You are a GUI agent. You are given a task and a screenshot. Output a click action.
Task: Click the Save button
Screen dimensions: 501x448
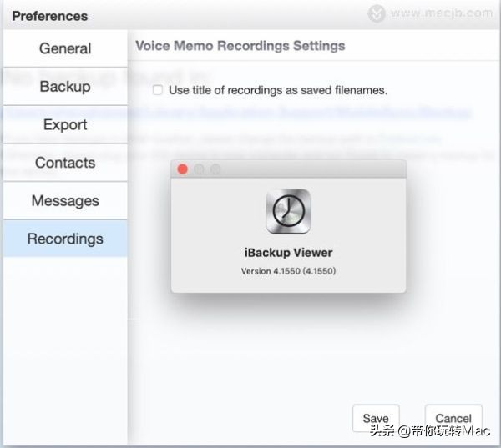click(x=376, y=418)
